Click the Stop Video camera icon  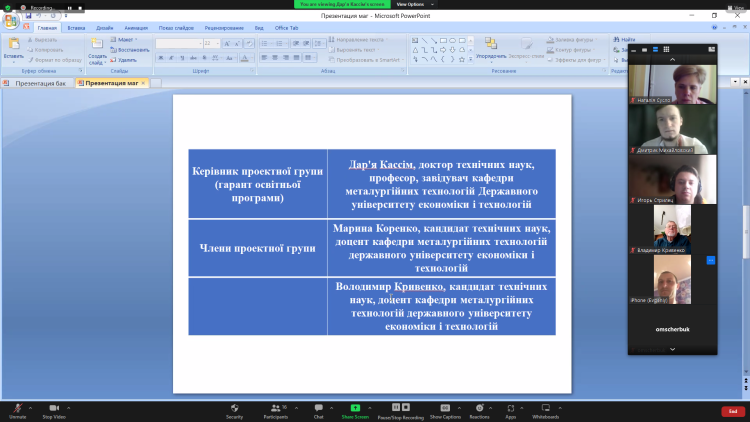[x=53, y=408]
